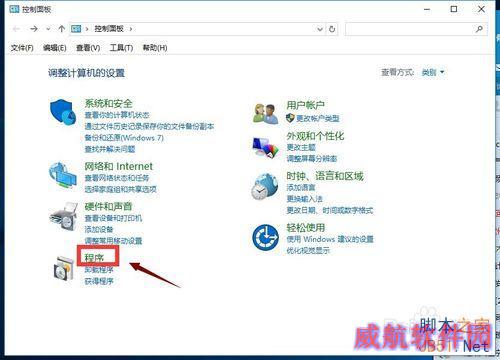Click 更改帐户类型 link
Screen dimensions: 500x360
point(318,118)
